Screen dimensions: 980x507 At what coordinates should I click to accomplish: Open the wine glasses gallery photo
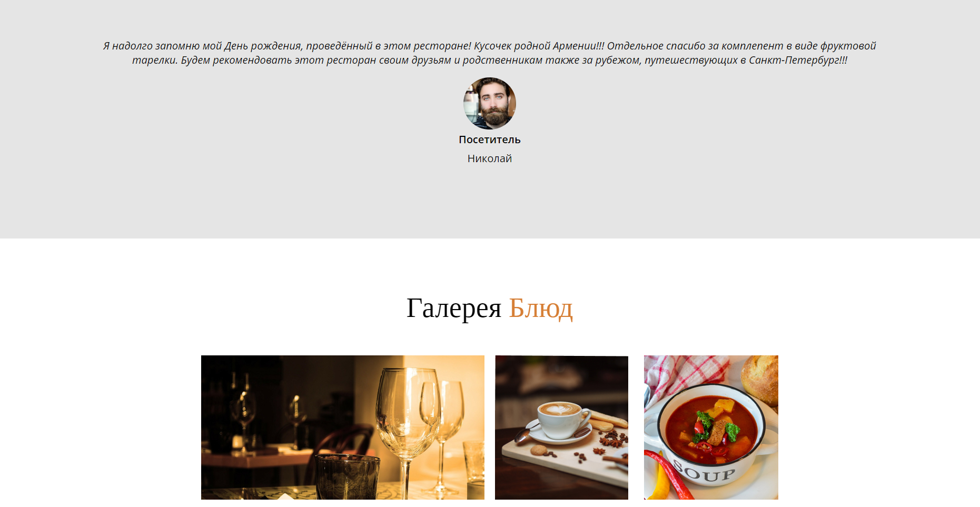click(343, 428)
